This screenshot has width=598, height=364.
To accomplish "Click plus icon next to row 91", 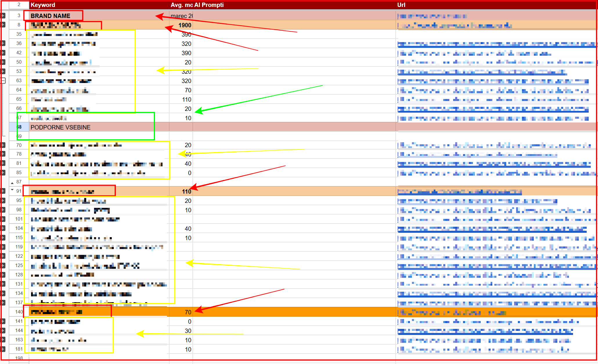I will click(x=3, y=191).
